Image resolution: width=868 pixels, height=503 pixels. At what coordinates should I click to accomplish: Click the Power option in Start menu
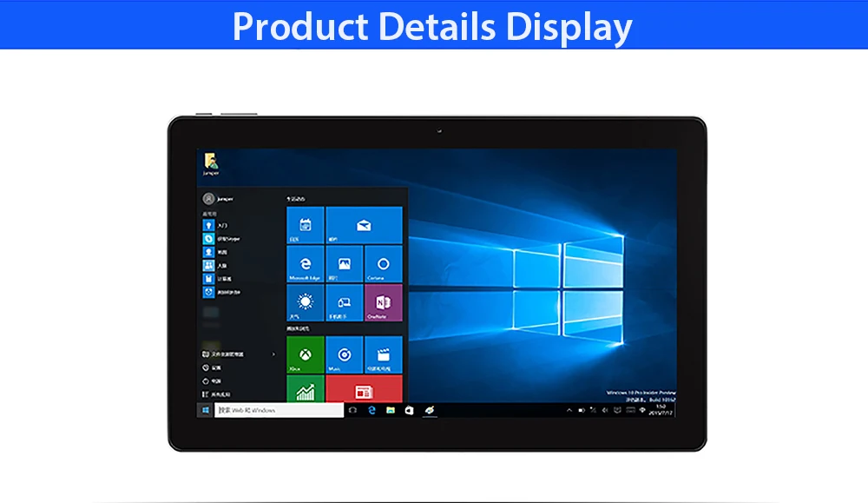pos(212,381)
